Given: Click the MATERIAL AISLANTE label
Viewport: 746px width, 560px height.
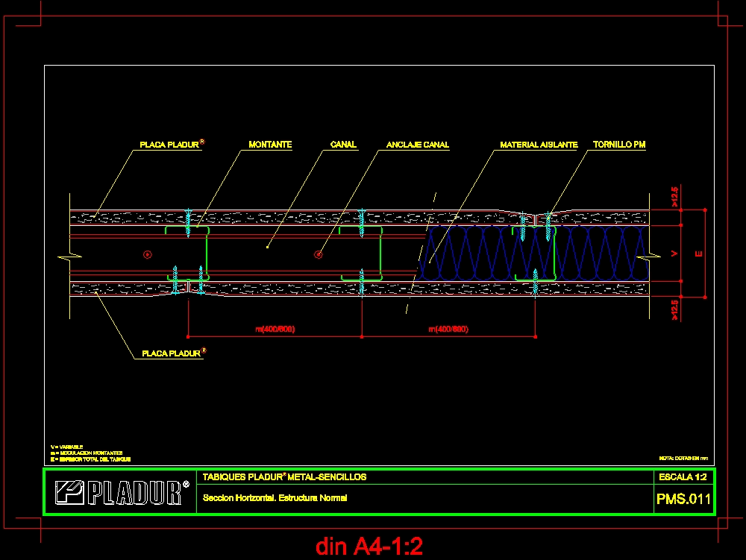Looking at the screenshot, I should 539,145.
